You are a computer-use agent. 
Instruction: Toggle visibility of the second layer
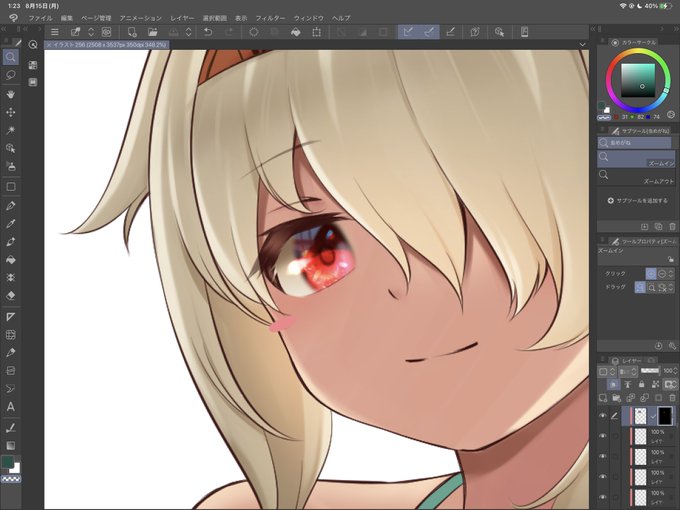click(x=603, y=436)
